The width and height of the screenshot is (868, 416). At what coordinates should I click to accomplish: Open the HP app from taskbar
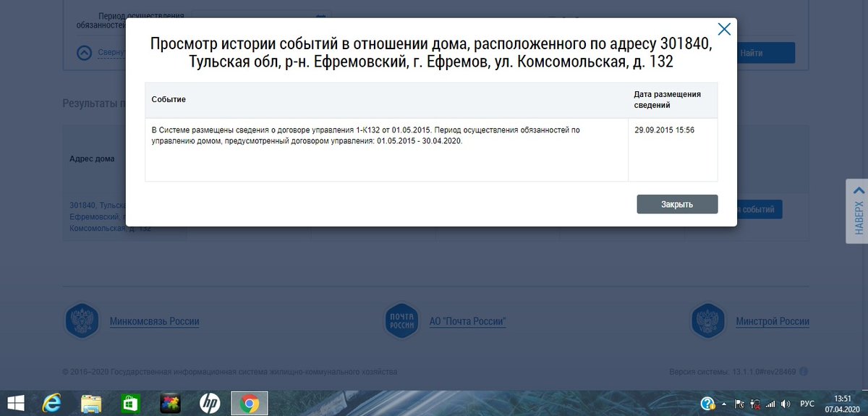tap(210, 403)
